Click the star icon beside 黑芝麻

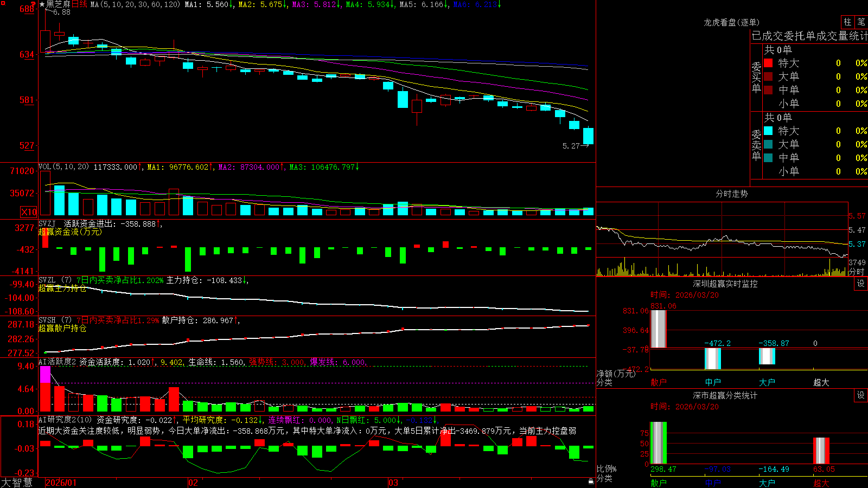tap(42, 4)
